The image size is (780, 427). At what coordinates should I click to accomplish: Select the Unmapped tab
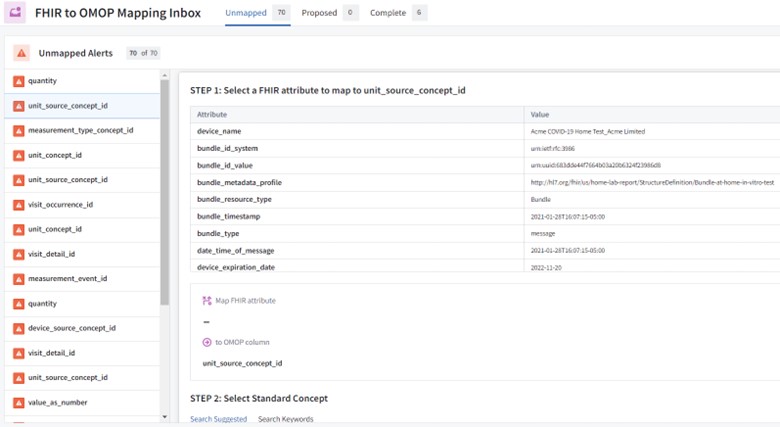point(244,13)
